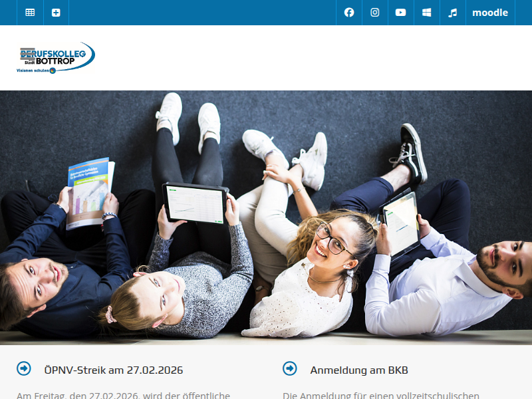The image size is (532, 399).
Task: Click the plus square icon in top bar
Action: pyautogui.click(x=56, y=13)
